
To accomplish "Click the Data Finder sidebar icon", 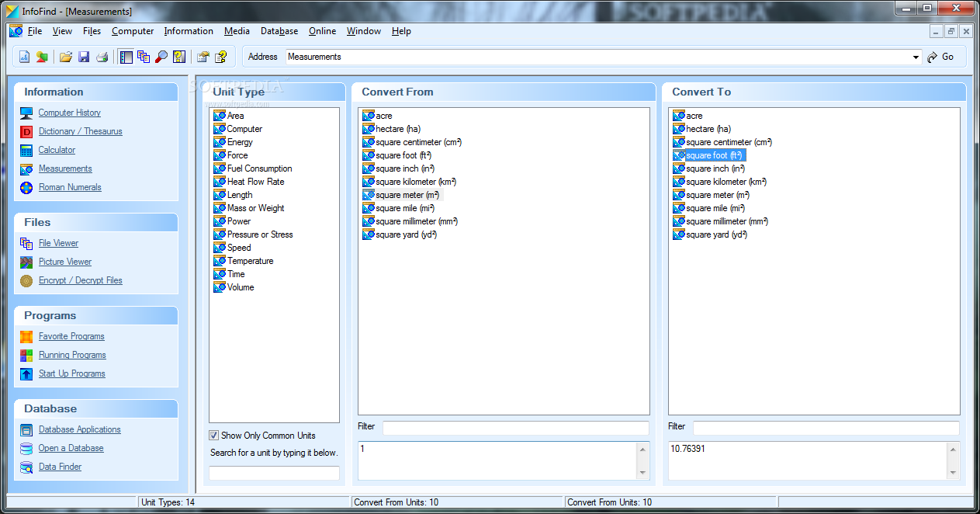I will 26,467.
